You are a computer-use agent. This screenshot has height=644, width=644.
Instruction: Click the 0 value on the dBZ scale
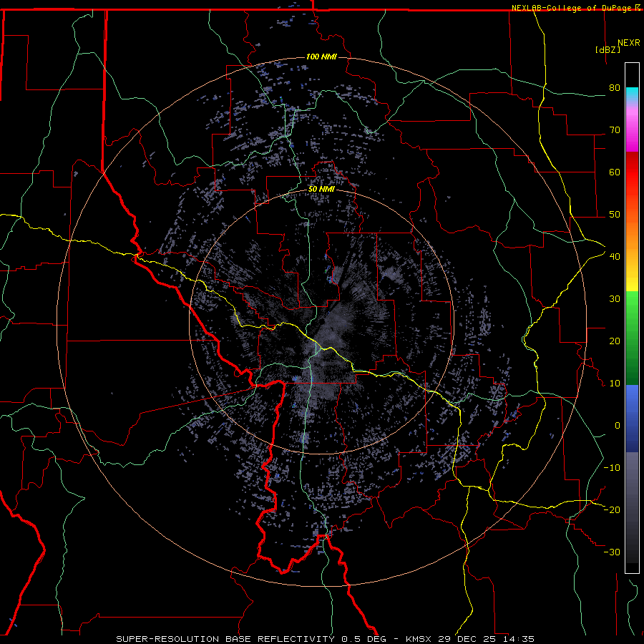click(x=618, y=426)
